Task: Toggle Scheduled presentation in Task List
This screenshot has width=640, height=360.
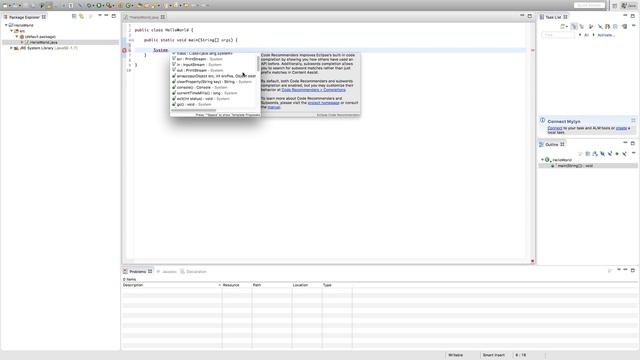Action: click(x=582, y=27)
